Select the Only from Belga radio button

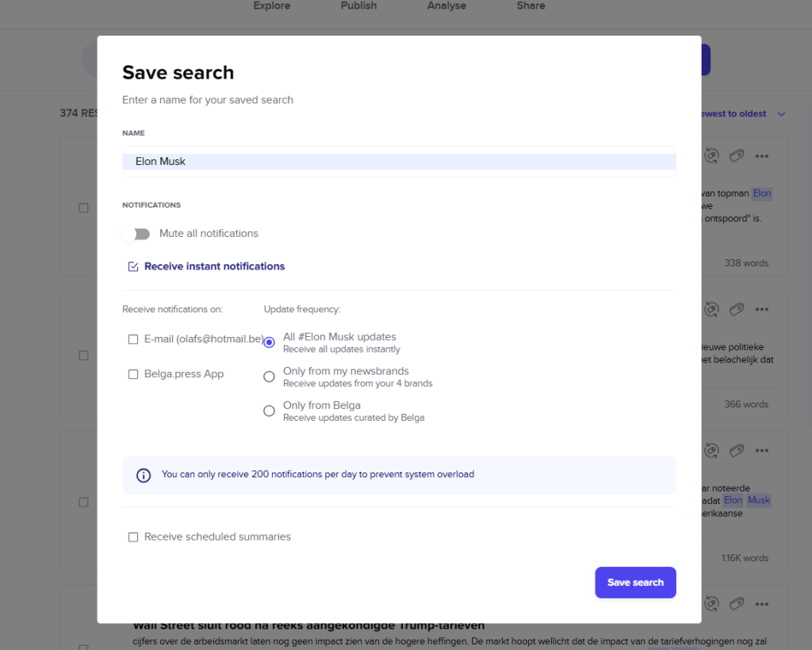(x=270, y=411)
